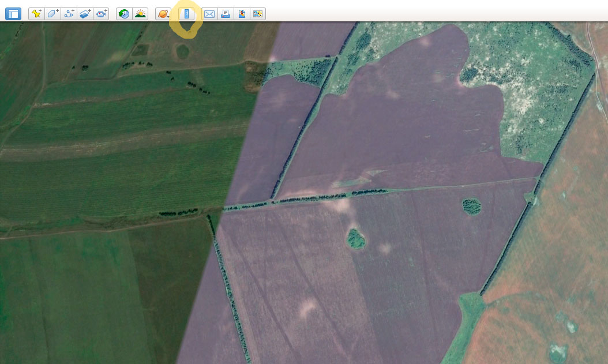Click the Email envelope icon
The width and height of the screenshot is (608, 364).
pos(209,14)
